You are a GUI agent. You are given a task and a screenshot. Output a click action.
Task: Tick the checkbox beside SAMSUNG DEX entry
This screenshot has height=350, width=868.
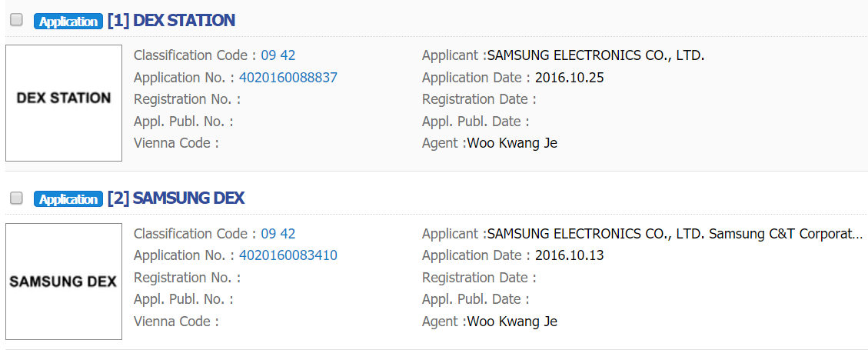coord(16,198)
